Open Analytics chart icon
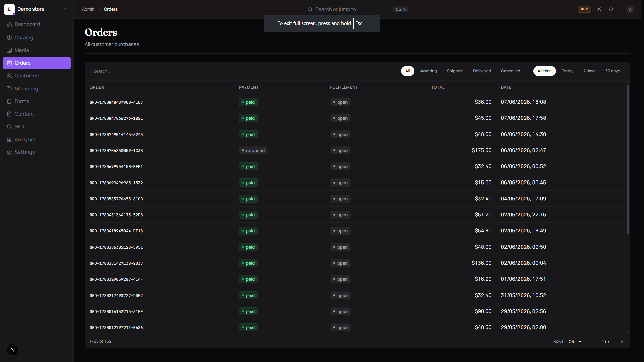The image size is (644, 362). tap(9, 140)
